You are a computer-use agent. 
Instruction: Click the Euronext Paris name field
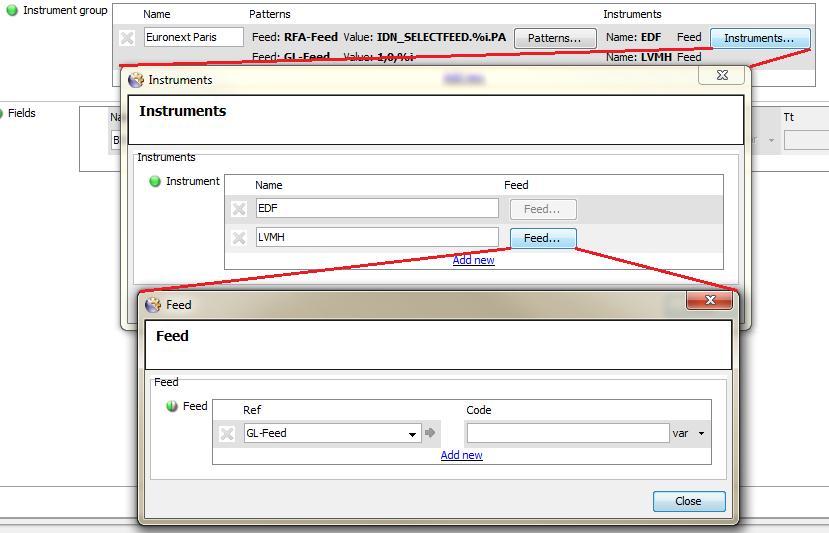tap(194, 37)
